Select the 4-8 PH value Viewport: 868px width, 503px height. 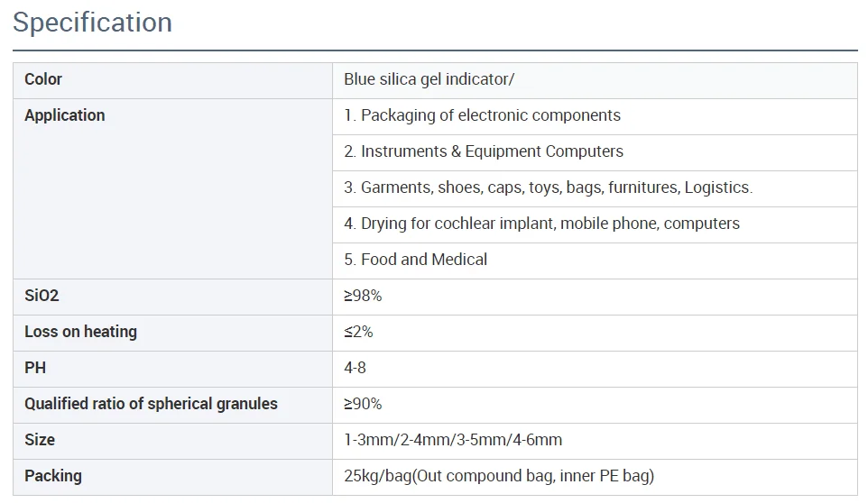pos(355,368)
